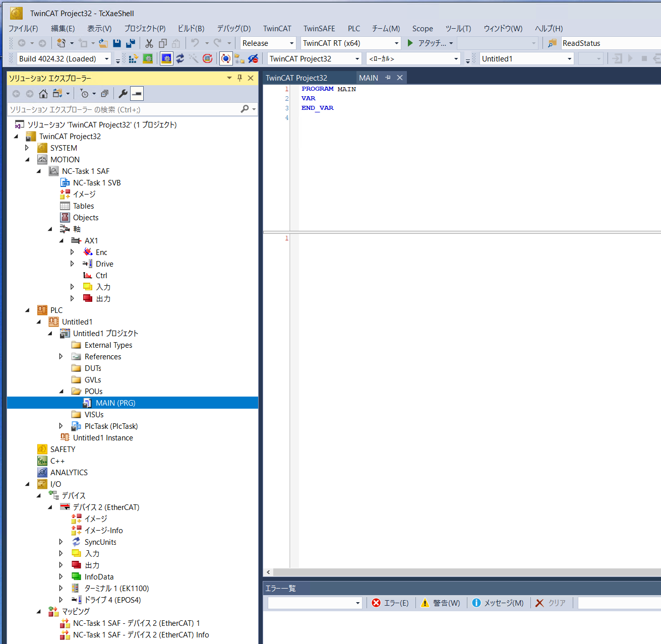Open the Scope menu
The width and height of the screenshot is (661, 644).
click(423, 29)
